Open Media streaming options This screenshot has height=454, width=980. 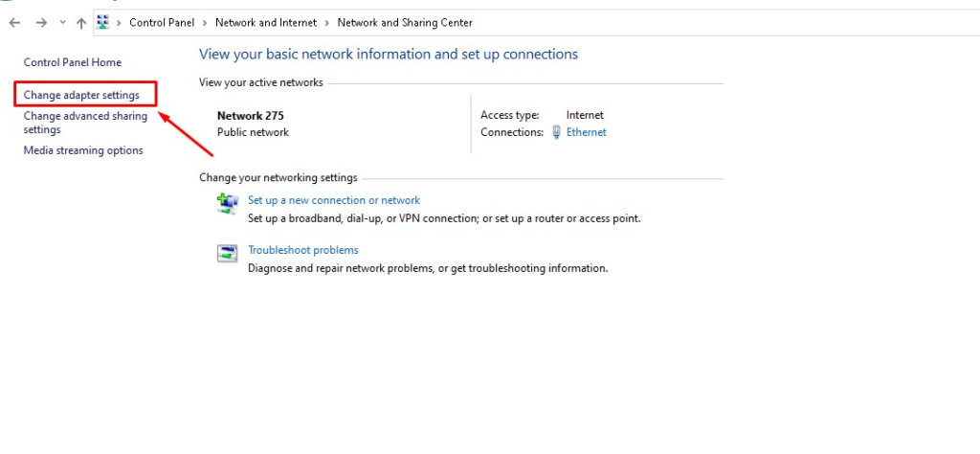point(83,150)
